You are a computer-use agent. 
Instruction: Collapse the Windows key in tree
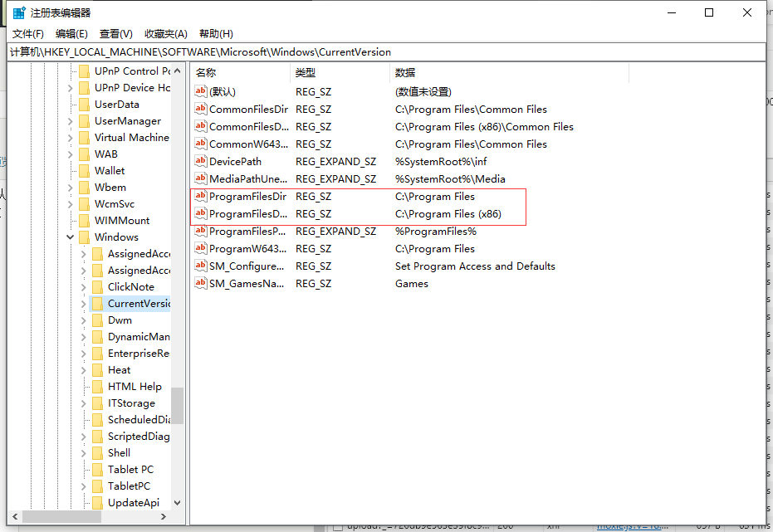pos(71,237)
